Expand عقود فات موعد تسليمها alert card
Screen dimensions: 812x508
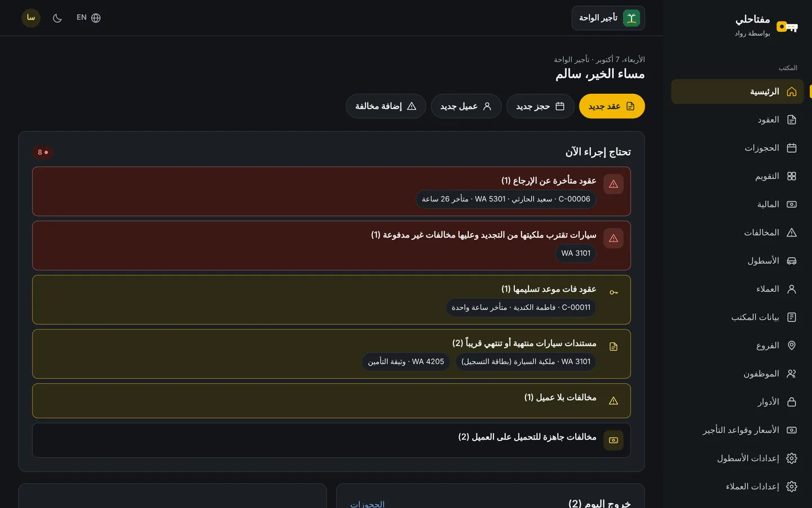pos(332,300)
